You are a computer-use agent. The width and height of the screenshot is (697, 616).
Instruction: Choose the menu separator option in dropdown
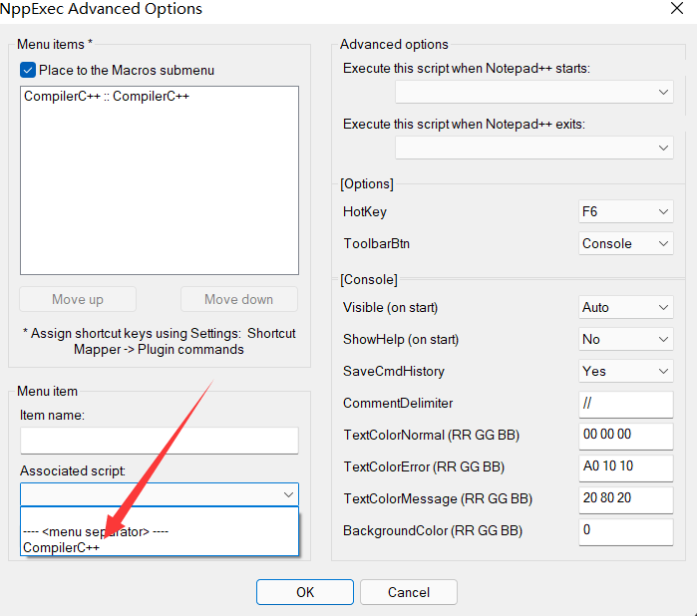tap(160, 531)
